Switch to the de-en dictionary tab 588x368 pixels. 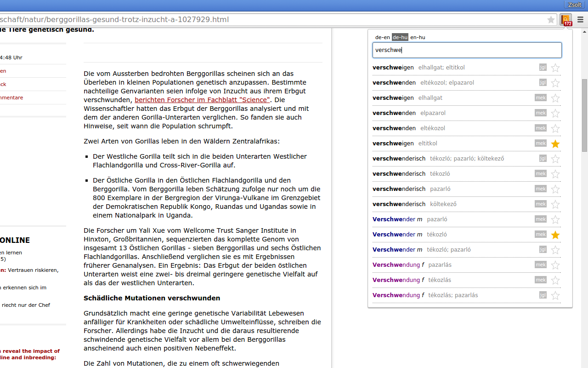coord(383,37)
